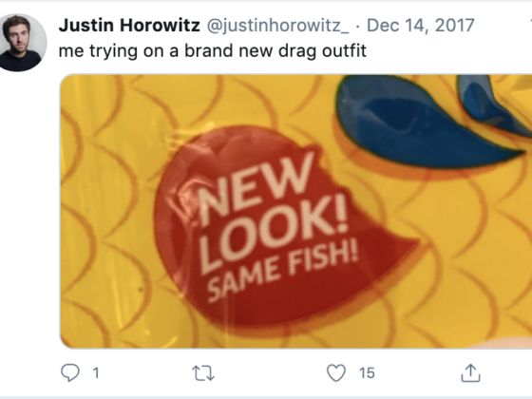532x399 pixels.
Task: Click the tweet text about drag outfit
Action: point(213,51)
